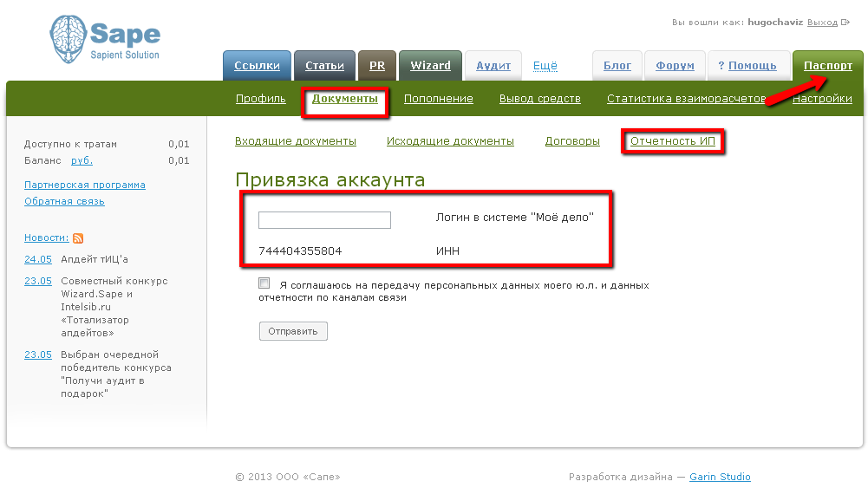Open the 23.05 Тотализатор апдейтов news date
The width and height of the screenshot is (868, 488).
pos(38,281)
